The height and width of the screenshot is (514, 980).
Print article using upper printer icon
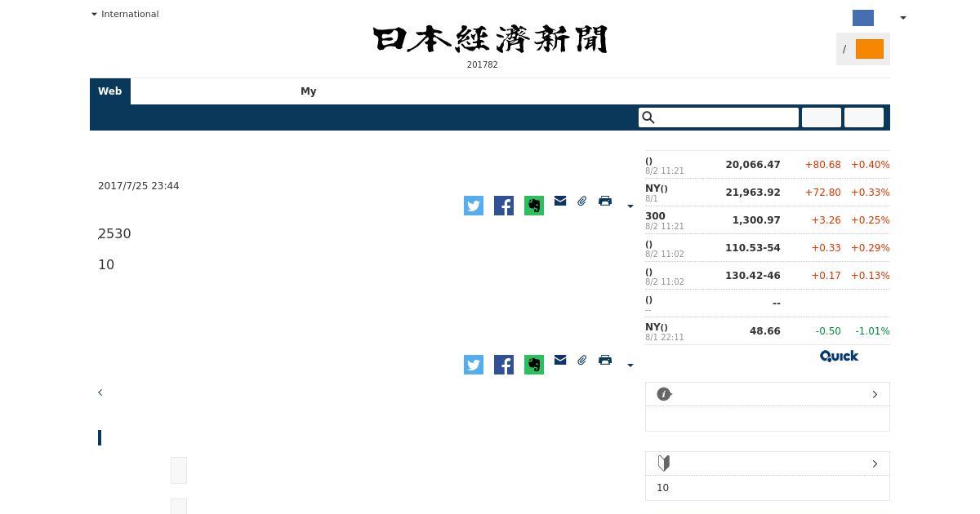605,201
